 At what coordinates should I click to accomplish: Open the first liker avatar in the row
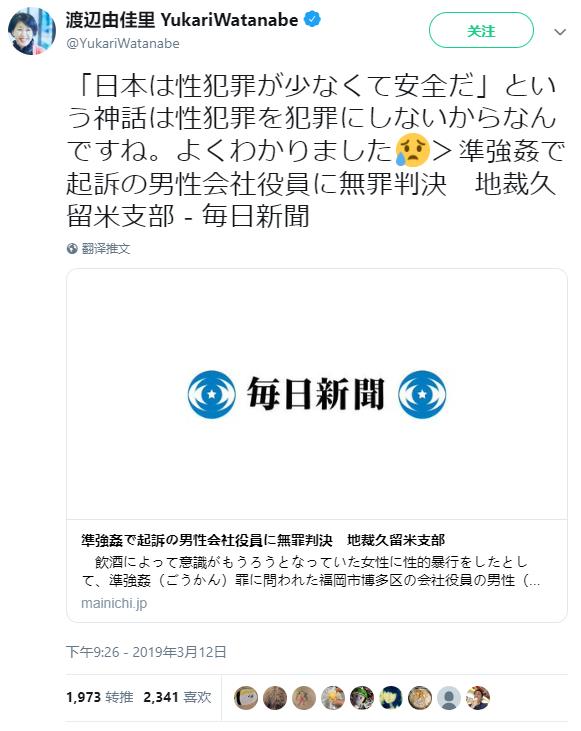(246, 698)
